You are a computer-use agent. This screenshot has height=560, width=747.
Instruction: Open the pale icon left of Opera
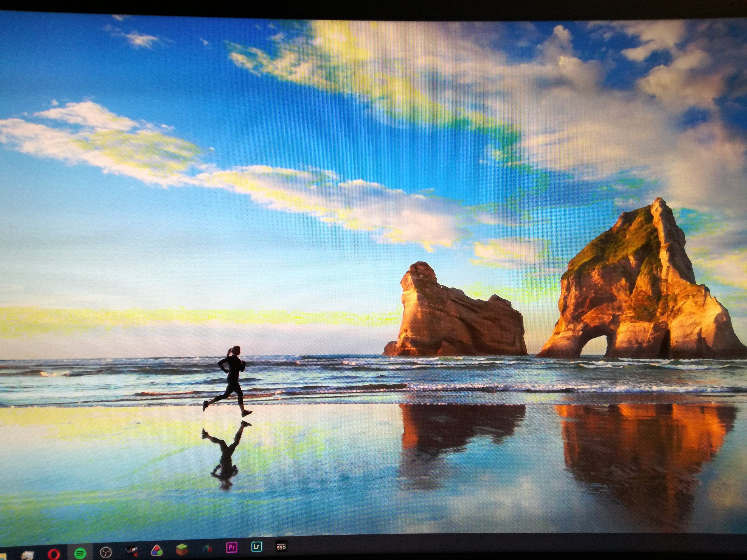coord(28,555)
